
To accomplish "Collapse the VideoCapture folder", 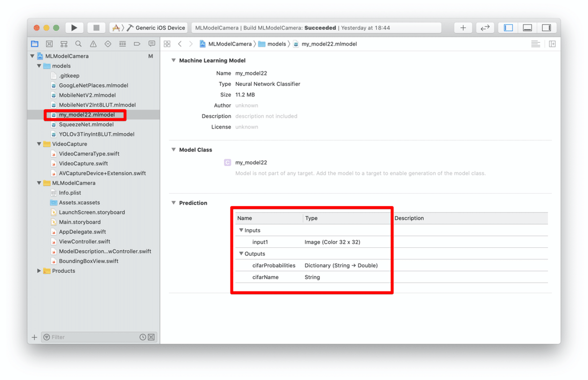I will click(39, 144).
